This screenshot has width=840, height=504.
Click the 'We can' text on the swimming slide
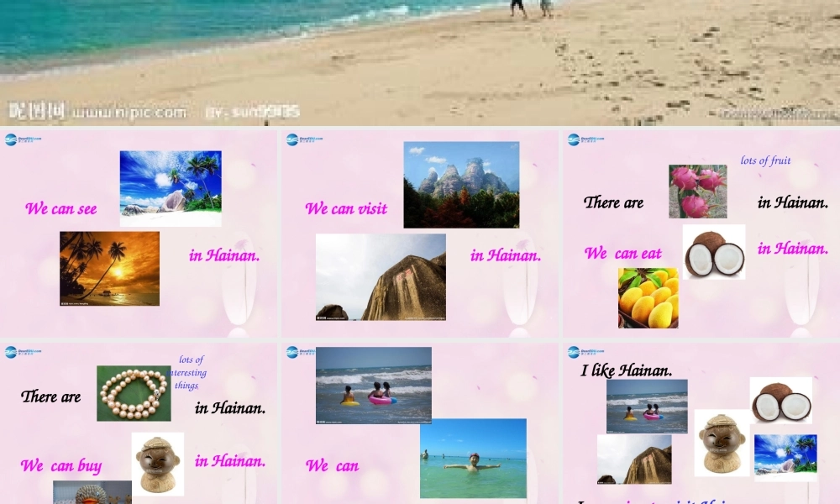tap(332, 465)
